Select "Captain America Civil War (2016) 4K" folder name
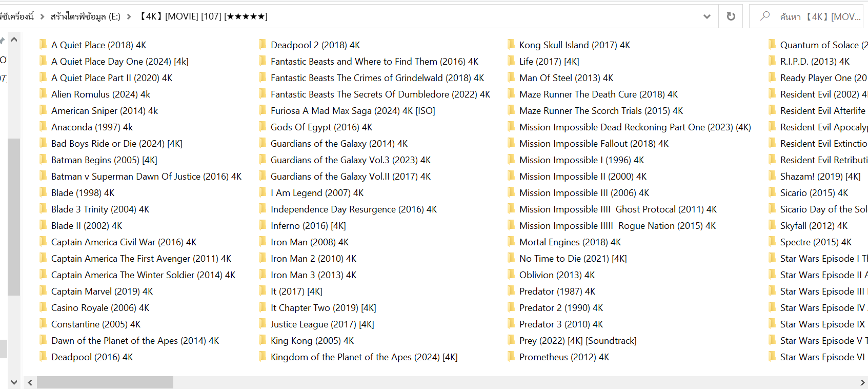868x389 pixels. [124, 242]
